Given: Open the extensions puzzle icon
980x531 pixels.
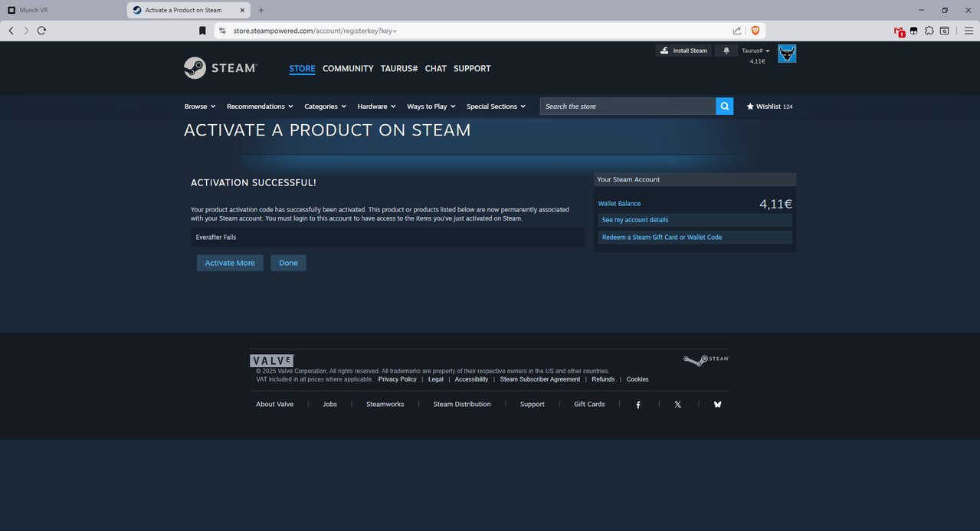Looking at the screenshot, I should (929, 31).
